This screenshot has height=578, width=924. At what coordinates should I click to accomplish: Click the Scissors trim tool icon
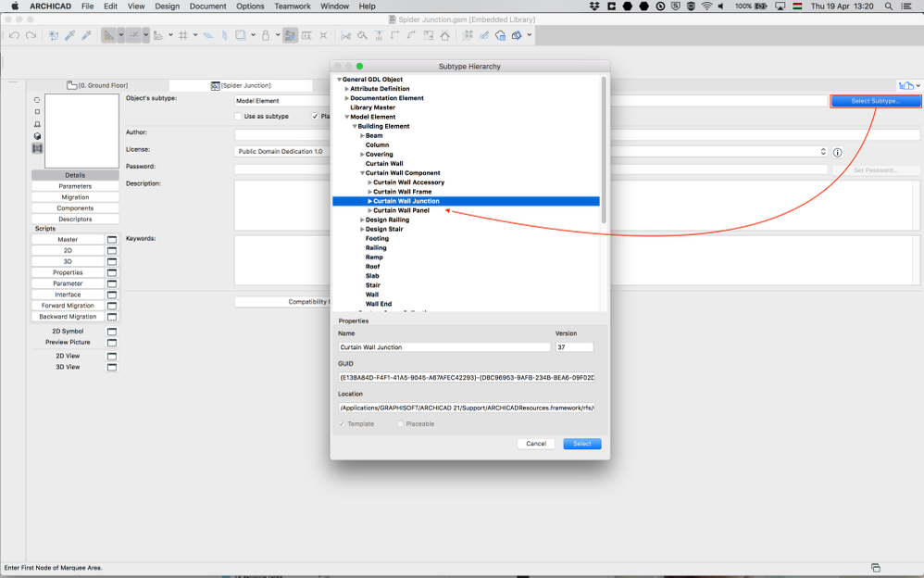346,35
